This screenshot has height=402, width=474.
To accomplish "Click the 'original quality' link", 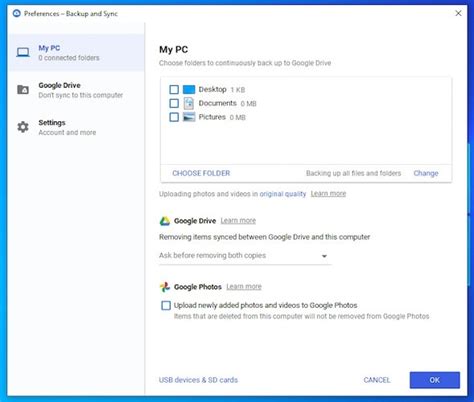I will coord(283,194).
